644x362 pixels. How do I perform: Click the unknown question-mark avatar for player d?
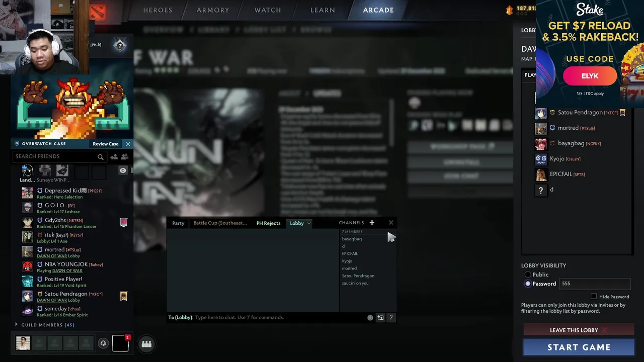coord(541,190)
